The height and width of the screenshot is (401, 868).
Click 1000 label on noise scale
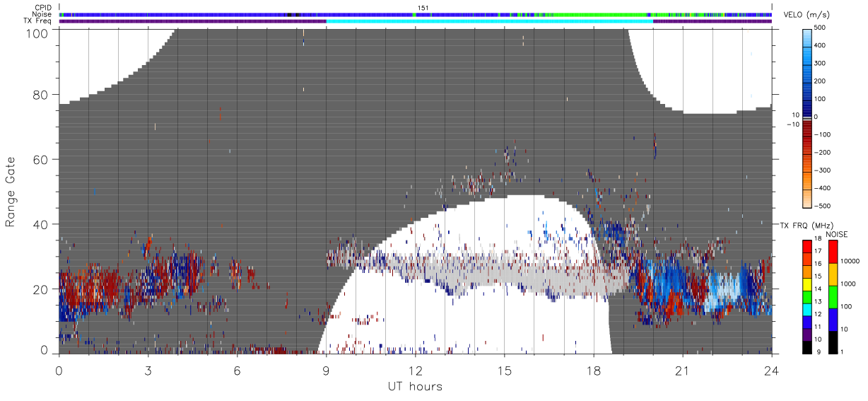point(848,284)
